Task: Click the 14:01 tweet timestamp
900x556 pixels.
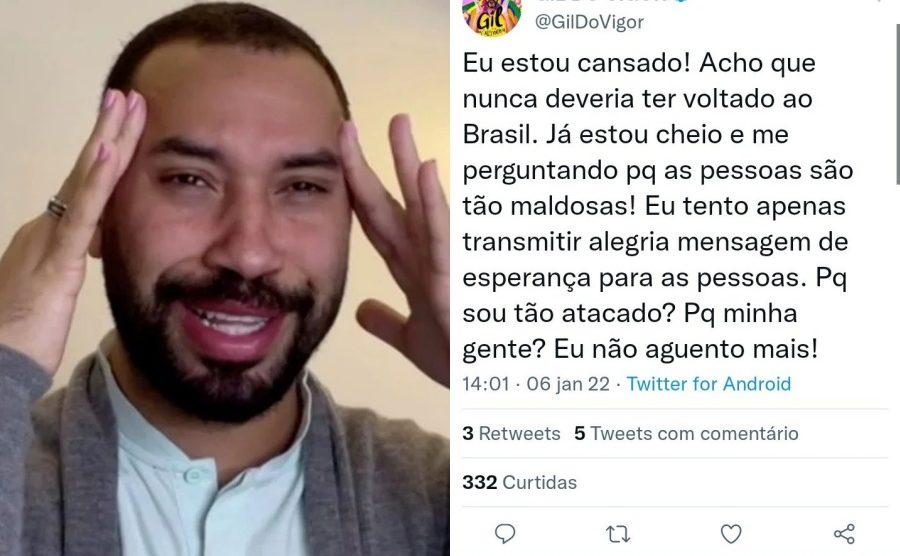Action: click(x=486, y=383)
